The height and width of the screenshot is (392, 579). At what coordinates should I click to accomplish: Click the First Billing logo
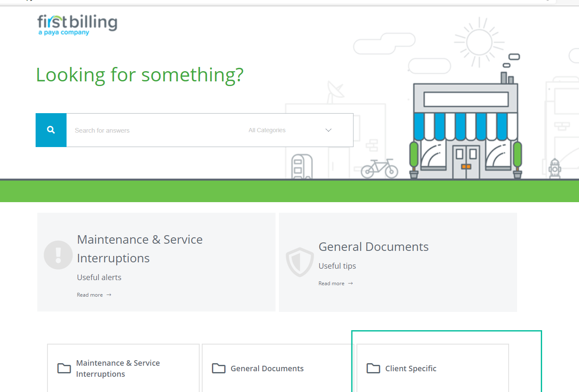[77, 25]
